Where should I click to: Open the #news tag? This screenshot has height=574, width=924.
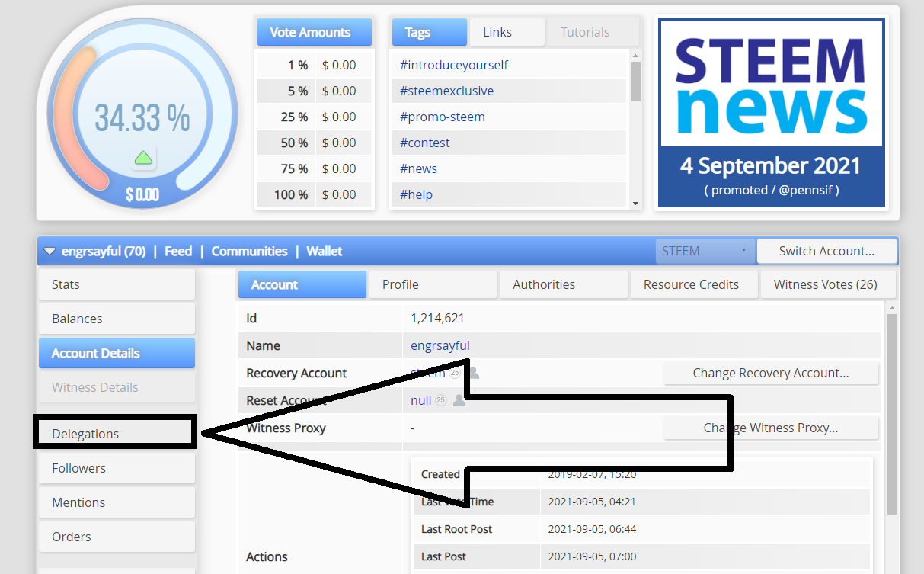(418, 168)
